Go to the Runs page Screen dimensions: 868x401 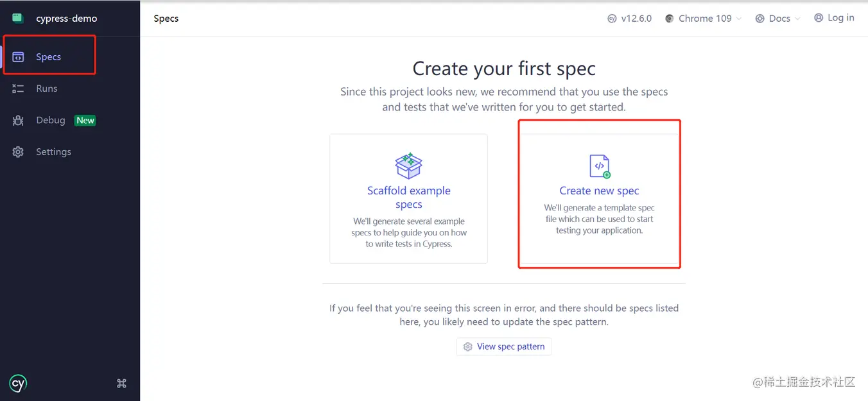pyautogui.click(x=46, y=89)
